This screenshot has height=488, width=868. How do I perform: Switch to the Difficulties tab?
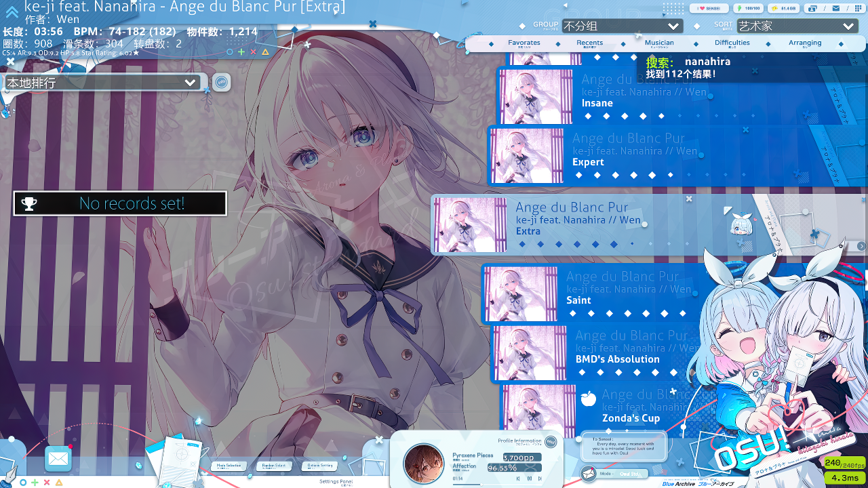click(x=732, y=43)
